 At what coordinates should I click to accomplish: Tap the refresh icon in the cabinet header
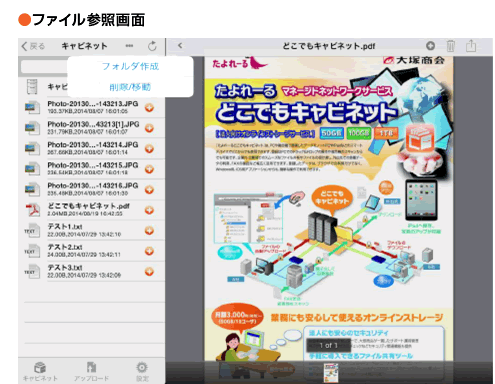pyautogui.click(x=152, y=46)
